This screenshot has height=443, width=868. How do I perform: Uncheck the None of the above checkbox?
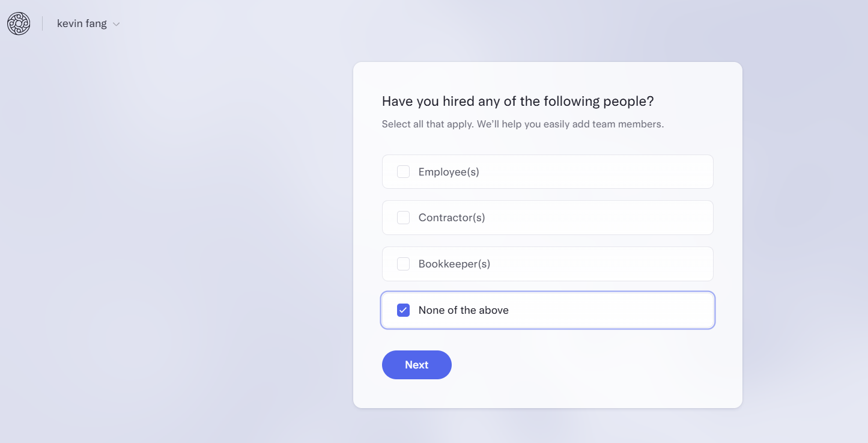click(x=403, y=310)
